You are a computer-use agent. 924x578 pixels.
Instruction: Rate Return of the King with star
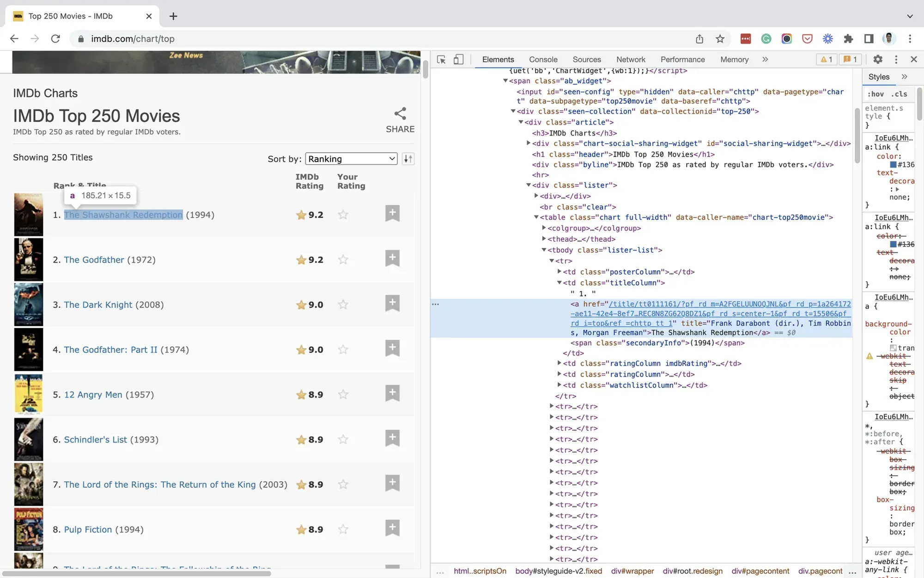pyautogui.click(x=343, y=484)
